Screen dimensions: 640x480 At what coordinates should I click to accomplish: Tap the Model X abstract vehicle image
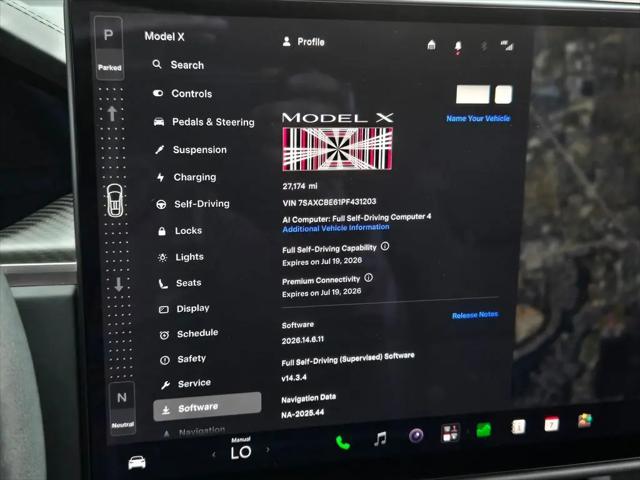coord(338,149)
